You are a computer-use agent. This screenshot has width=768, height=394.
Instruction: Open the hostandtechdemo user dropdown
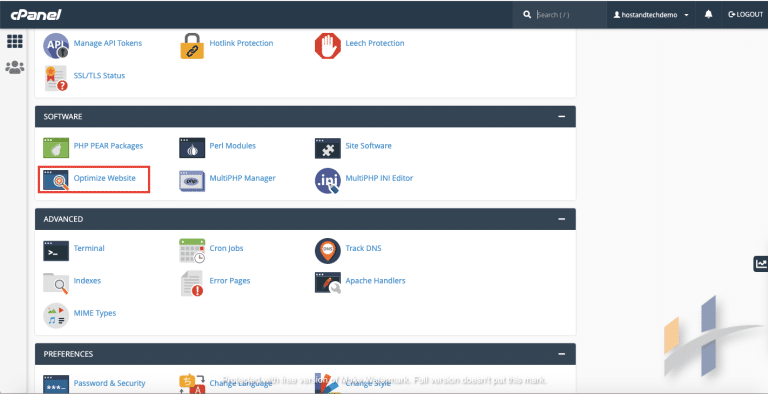[x=650, y=15]
